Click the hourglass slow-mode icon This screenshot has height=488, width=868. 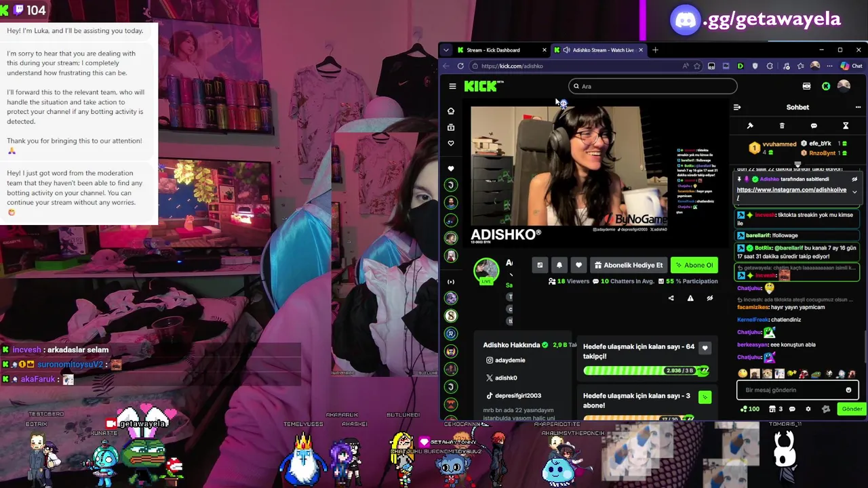pyautogui.click(x=846, y=126)
